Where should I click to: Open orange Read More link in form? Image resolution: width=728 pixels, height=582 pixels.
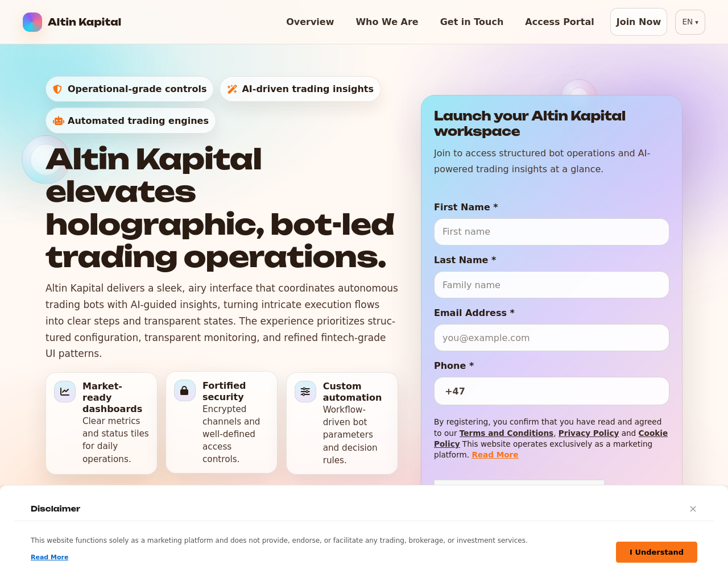(x=495, y=455)
